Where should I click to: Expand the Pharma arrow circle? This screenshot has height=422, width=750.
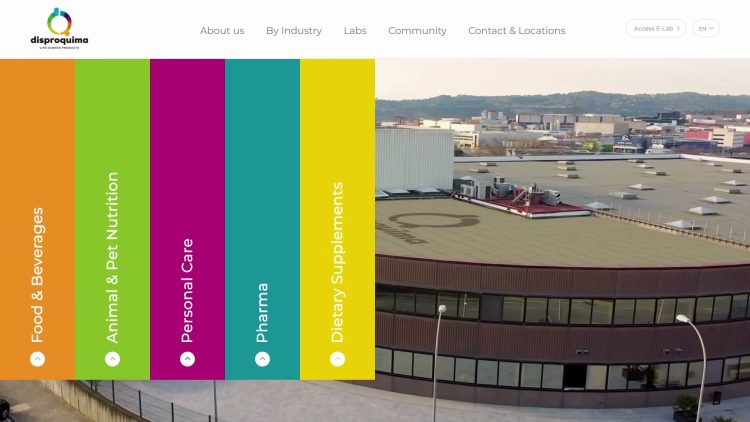[262, 359]
